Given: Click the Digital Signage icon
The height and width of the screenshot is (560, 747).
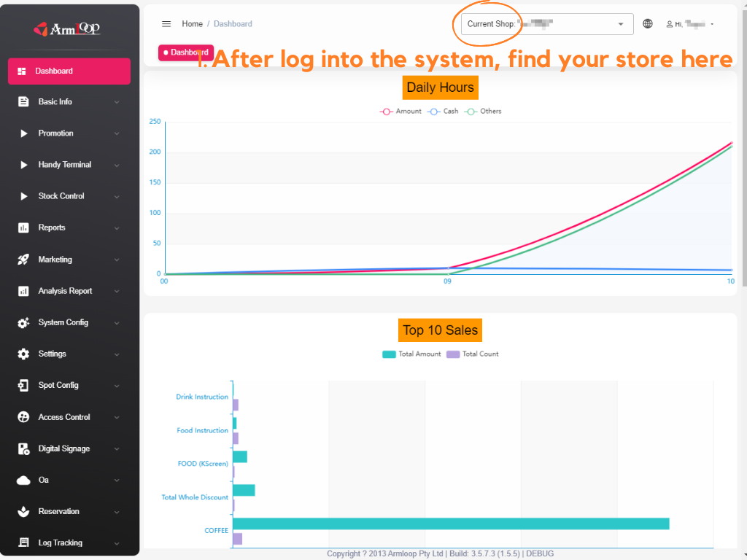Looking at the screenshot, I should tap(23, 448).
